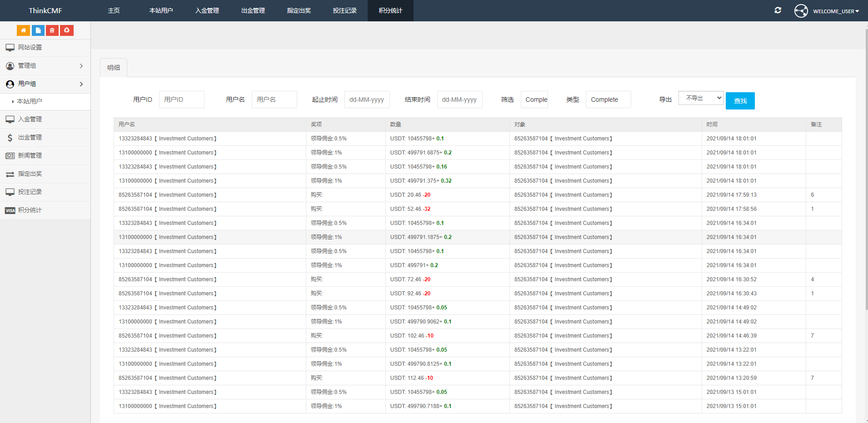
Task: Click the blue document shortcut icon
Action: pos(38,30)
